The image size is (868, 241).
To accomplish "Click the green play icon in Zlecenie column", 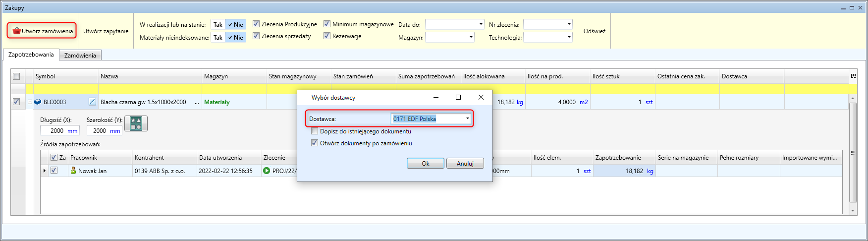I will [x=267, y=171].
